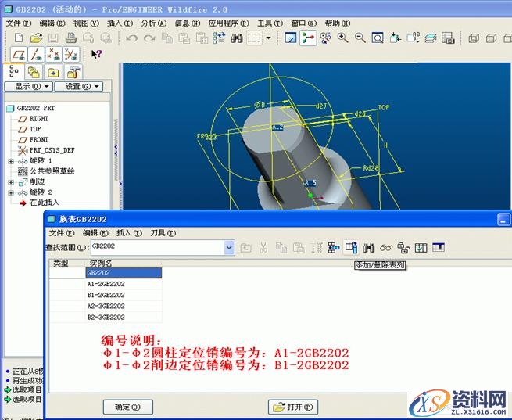Select the A1-2GB2202 instance row
This screenshot has width=512, height=420.
click(124, 284)
